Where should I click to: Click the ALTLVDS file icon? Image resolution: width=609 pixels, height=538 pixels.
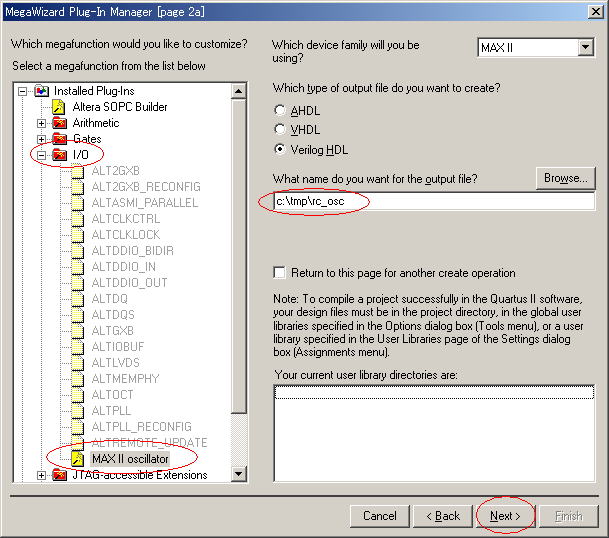click(x=78, y=363)
